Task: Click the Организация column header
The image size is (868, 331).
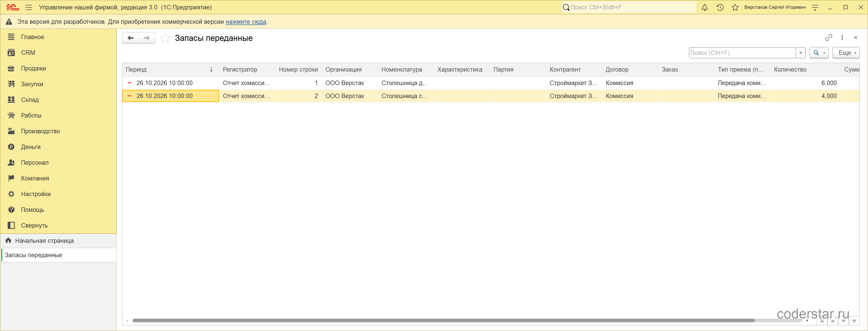Action: click(x=350, y=69)
